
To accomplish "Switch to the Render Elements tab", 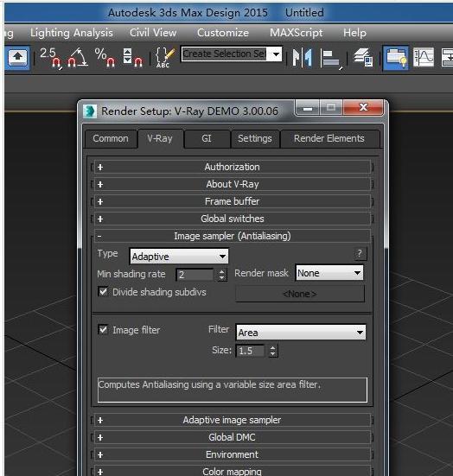I will click(x=329, y=139).
